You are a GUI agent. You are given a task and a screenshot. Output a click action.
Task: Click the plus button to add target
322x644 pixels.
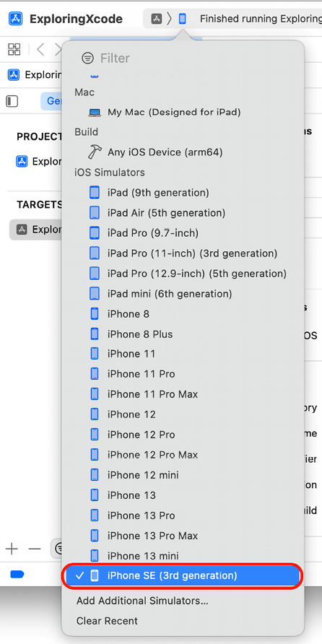point(12,549)
